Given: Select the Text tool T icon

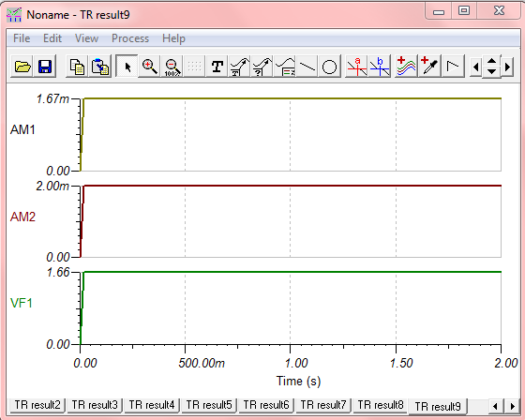Looking at the screenshot, I should point(217,67).
